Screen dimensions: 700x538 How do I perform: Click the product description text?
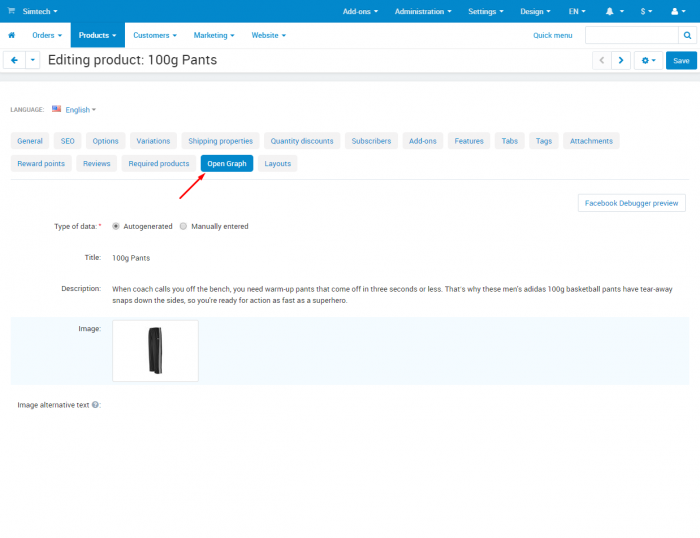tap(392, 295)
